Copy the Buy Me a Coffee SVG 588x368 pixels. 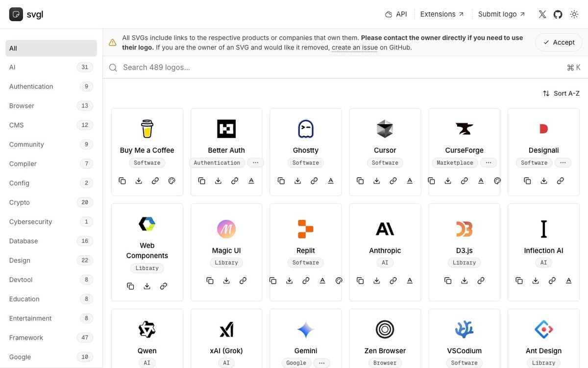[122, 181]
